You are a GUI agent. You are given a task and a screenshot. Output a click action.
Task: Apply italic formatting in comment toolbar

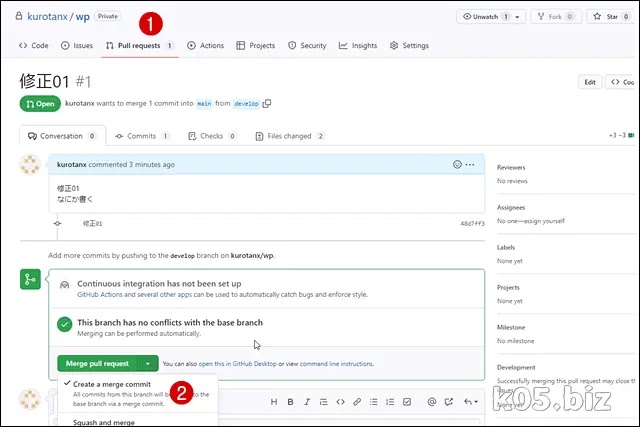[x=307, y=402]
